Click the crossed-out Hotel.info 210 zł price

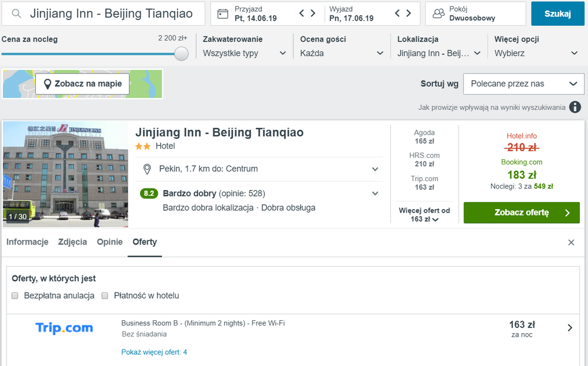pos(522,147)
